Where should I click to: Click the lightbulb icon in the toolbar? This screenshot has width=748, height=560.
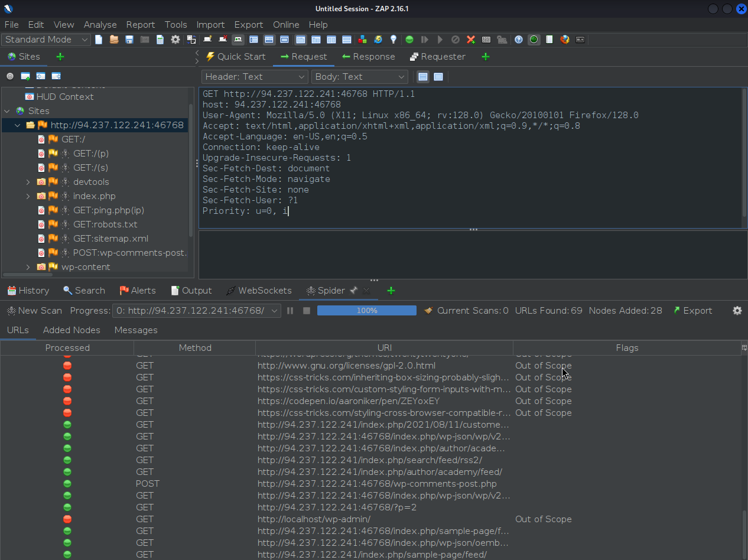tap(393, 40)
